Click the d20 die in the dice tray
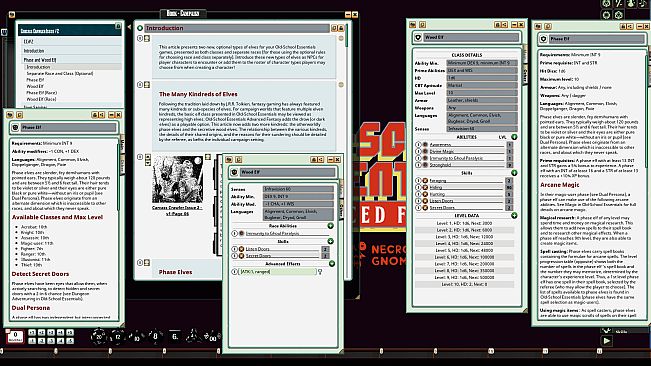The height and width of the screenshot is (366, 651). point(99,336)
